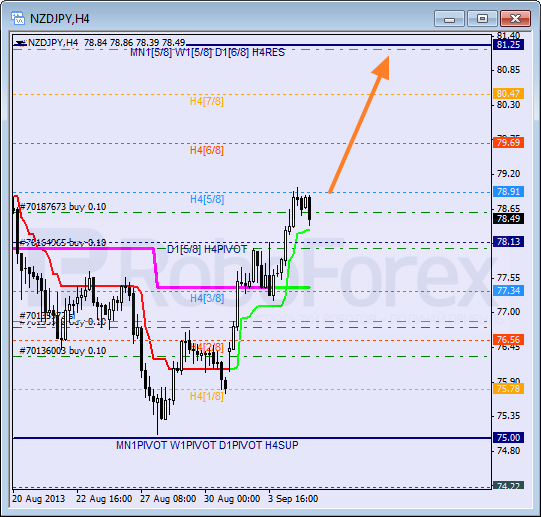Click the small arrow icon before NZDJPY,H4 header
Viewport: 541px width, 517px height.
[21, 43]
